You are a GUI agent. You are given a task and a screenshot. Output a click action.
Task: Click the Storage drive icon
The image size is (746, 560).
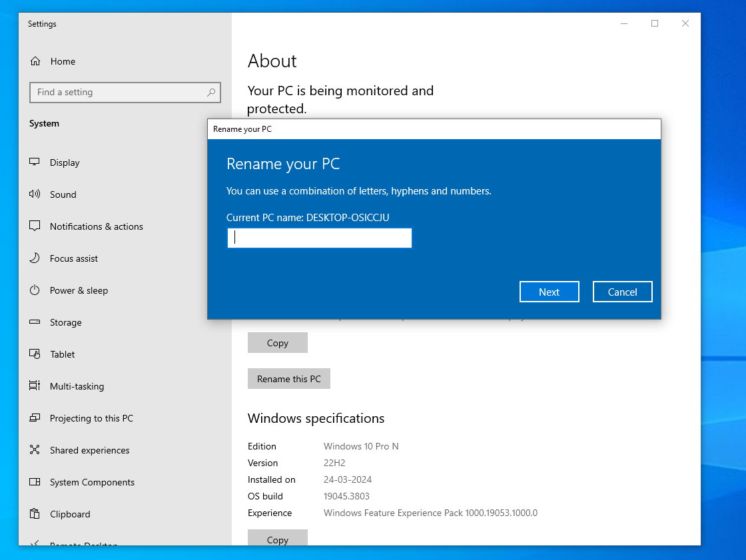[x=35, y=322]
